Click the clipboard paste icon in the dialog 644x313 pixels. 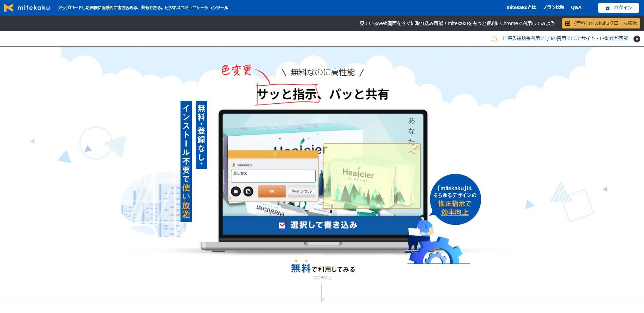click(x=248, y=192)
